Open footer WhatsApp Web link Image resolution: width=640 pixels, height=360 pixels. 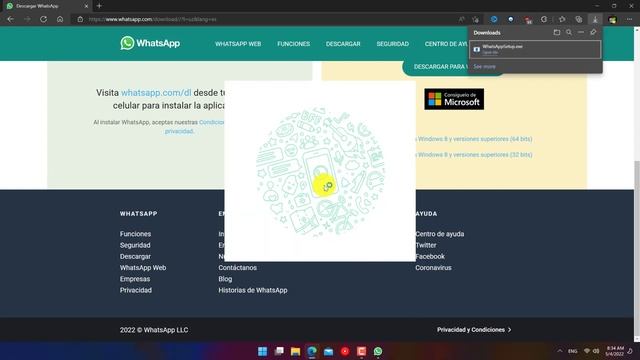pyautogui.click(x=143, y=268)
